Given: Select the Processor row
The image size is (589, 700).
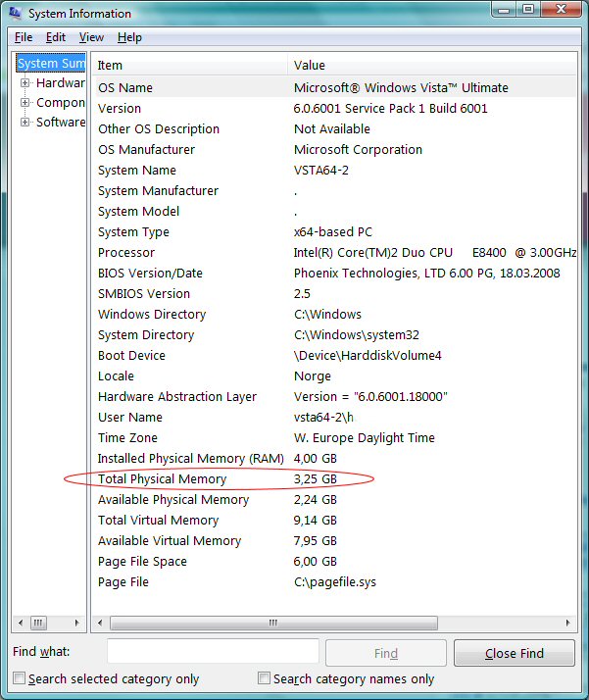Looking at the screenshot, I should click(x=335, y=252).
